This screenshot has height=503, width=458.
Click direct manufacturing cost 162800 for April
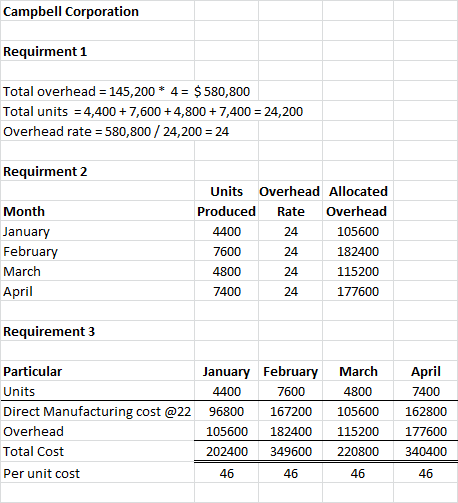point(426,412)
